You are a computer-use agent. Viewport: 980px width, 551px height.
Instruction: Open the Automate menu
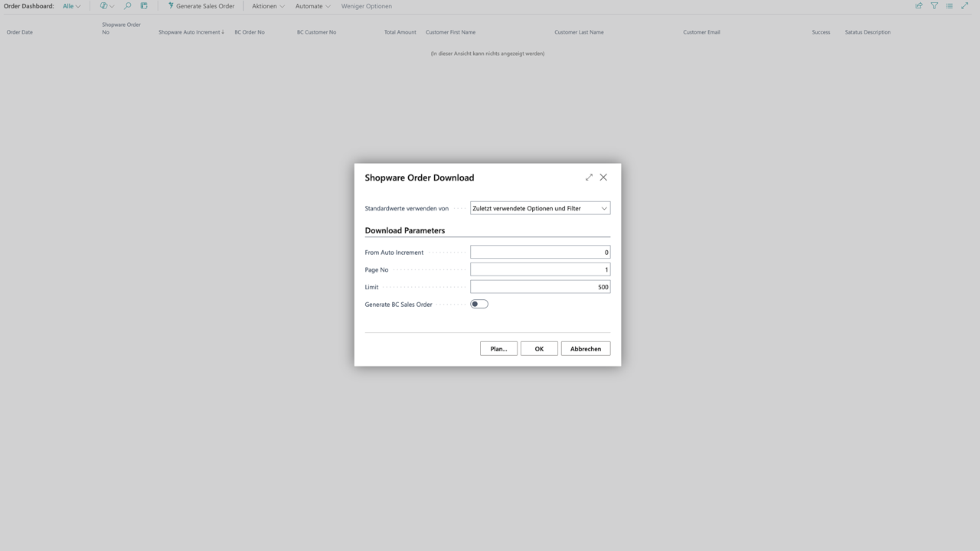point(312,6)
